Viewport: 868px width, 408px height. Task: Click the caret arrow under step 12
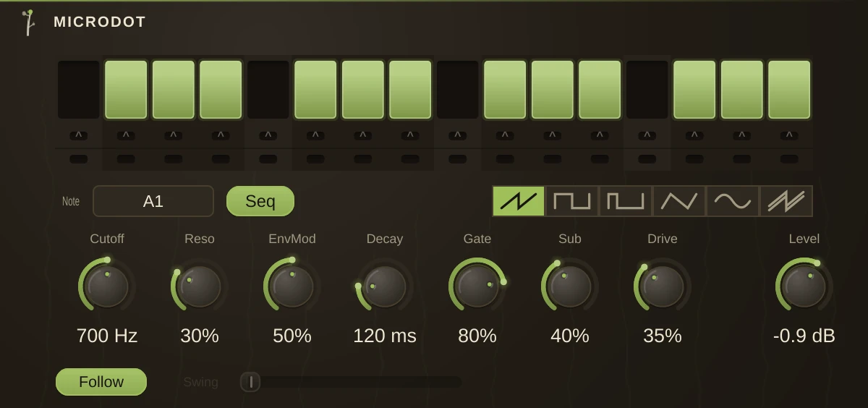[x=600, y=135]
